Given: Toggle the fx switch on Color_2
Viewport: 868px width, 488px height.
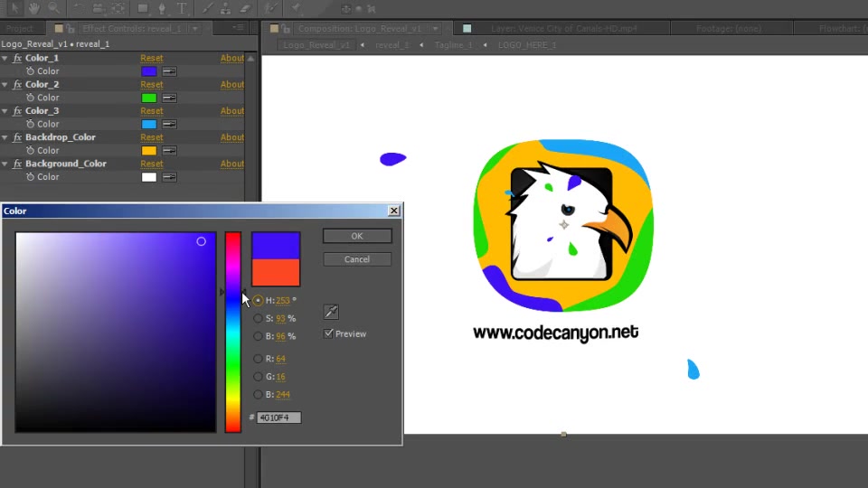Looking at the screenshot, I should tap(17, 85).
